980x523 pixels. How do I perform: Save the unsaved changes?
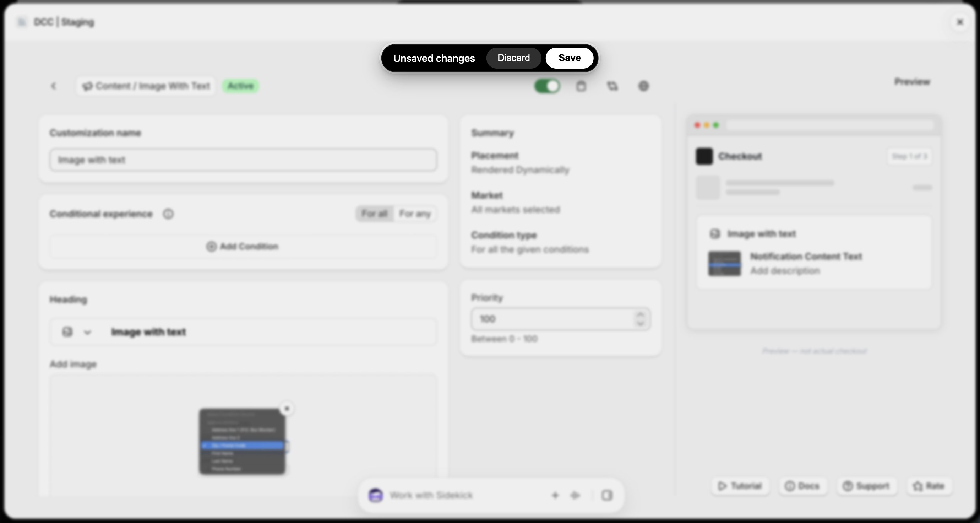point(569,58)
